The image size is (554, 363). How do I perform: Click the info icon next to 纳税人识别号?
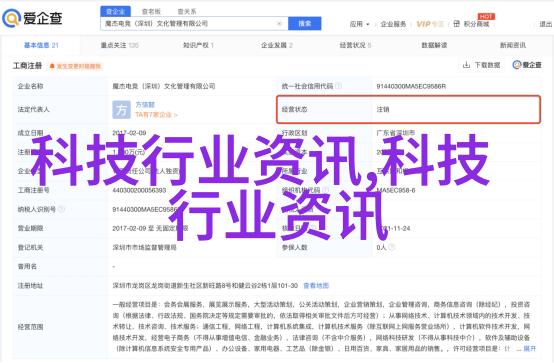coord(62,209)
